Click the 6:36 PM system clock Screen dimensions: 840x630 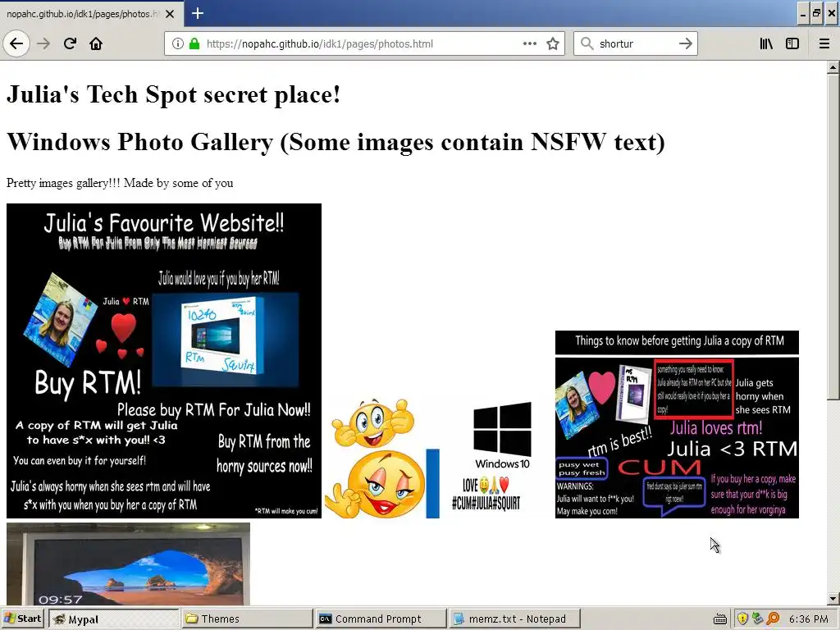(808, 619)
